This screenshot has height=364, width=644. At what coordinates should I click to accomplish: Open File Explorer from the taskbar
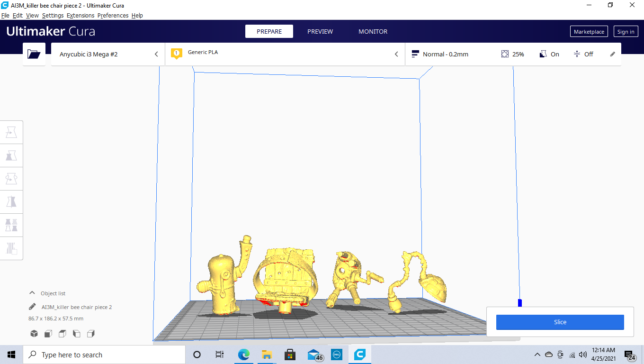[x=267, y=355]
